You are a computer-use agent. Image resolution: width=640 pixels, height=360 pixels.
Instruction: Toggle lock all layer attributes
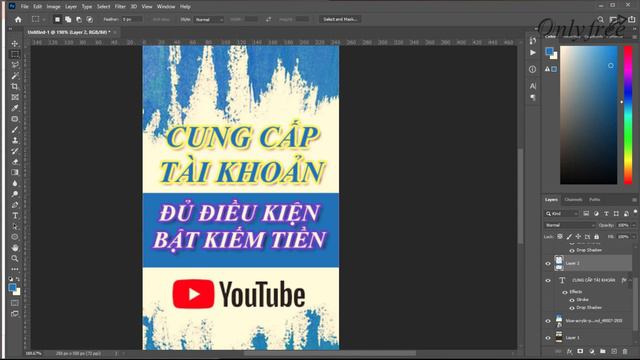tap(597, 237)
